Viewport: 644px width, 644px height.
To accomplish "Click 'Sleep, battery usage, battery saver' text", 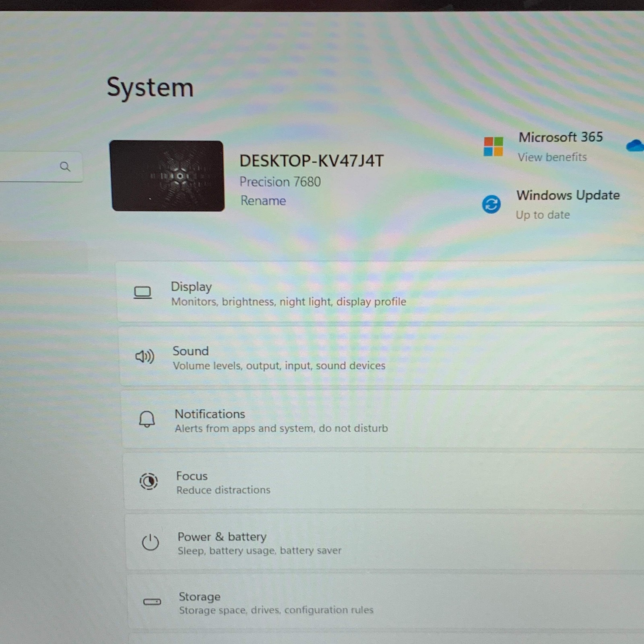I will [x=260, y=550].
